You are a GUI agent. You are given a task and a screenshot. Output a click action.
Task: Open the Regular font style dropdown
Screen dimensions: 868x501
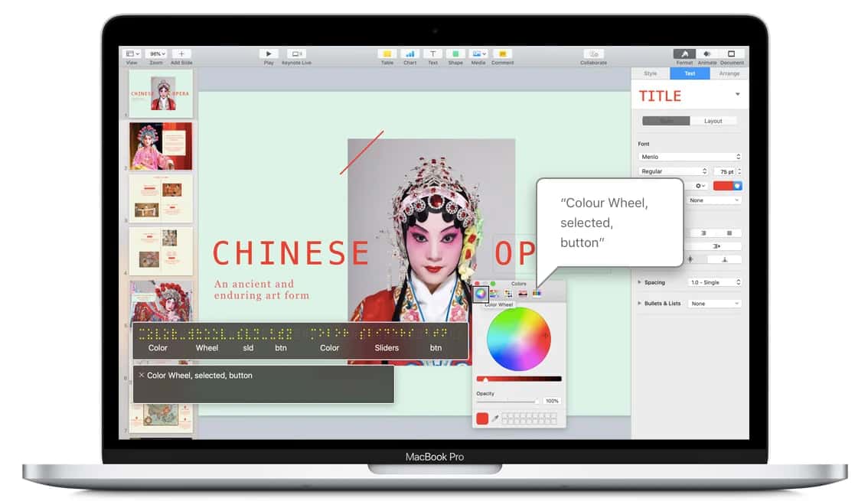[673, 171]
